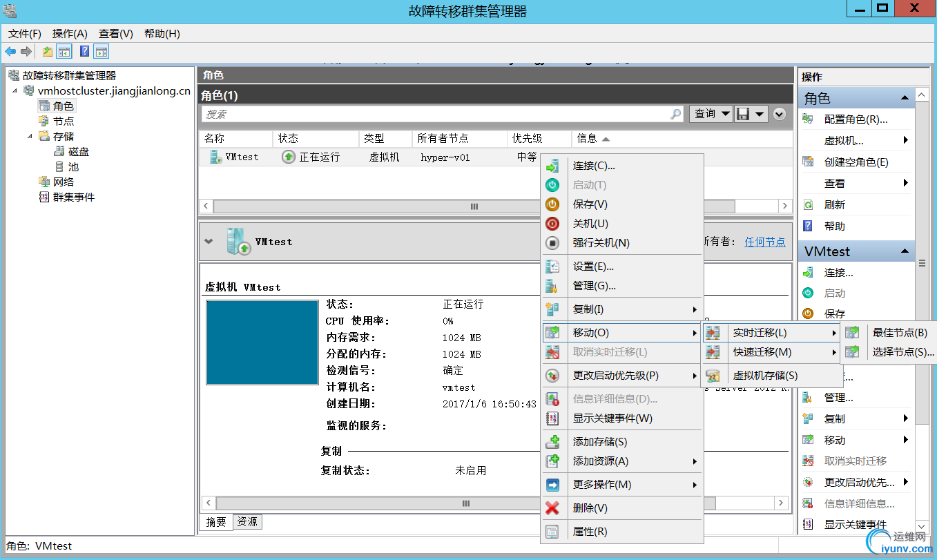Sort by the 状态 column header
937x560 pixels.
[316, 138]
